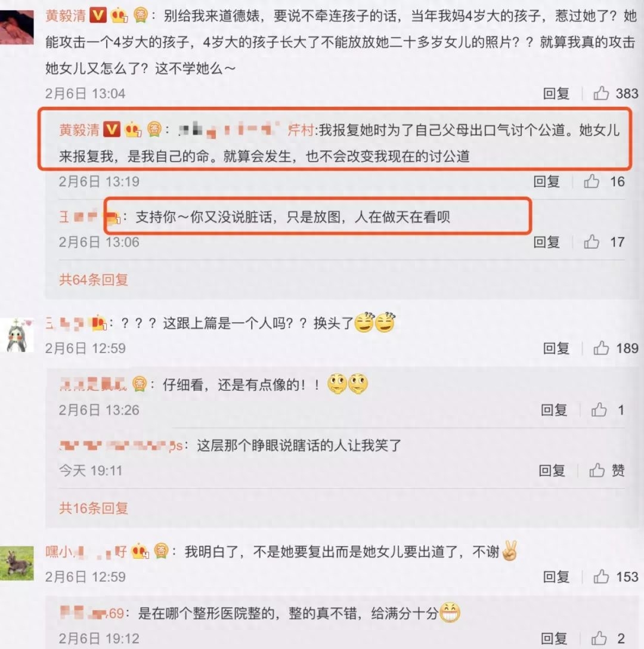Like the 13:26 reply with 1 like
This screenshot has width=644, height=649.
(599, 410)
